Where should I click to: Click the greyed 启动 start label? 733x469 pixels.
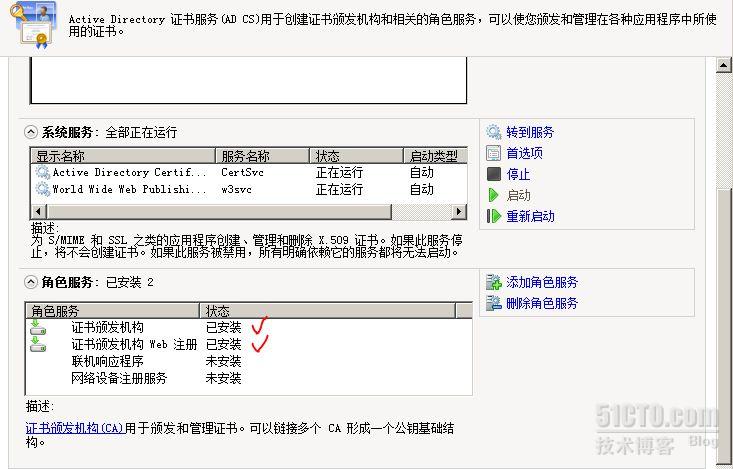[x=518, y=195]
